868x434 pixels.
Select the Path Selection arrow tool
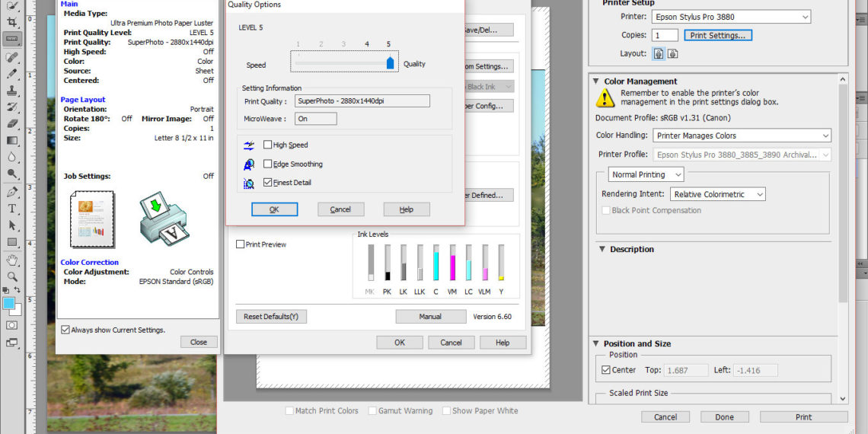[x=11, y=225]
